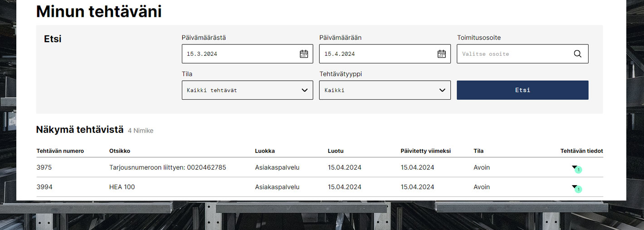644x230 pixels.
Task: Open calendar picker for Päivämäärään field
Action: [x=441, y=54]
